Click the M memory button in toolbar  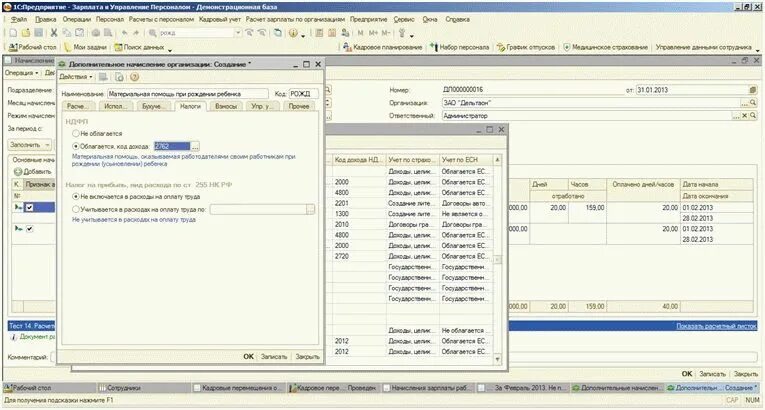click(361, 33)
